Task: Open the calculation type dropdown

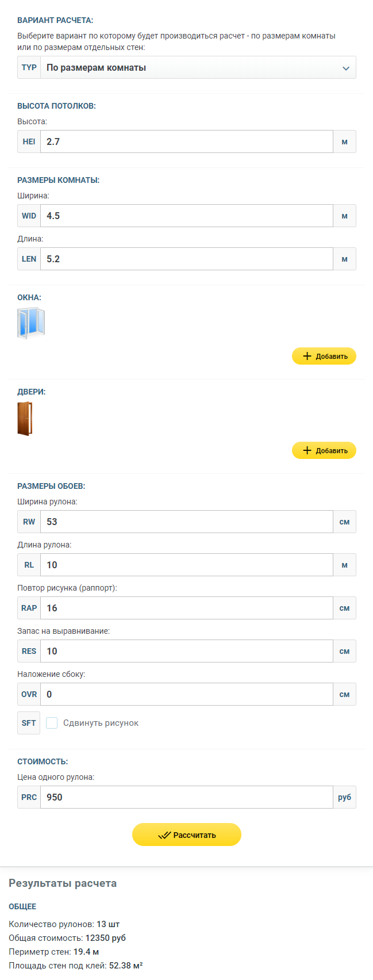Action: (x=195, y=67)
